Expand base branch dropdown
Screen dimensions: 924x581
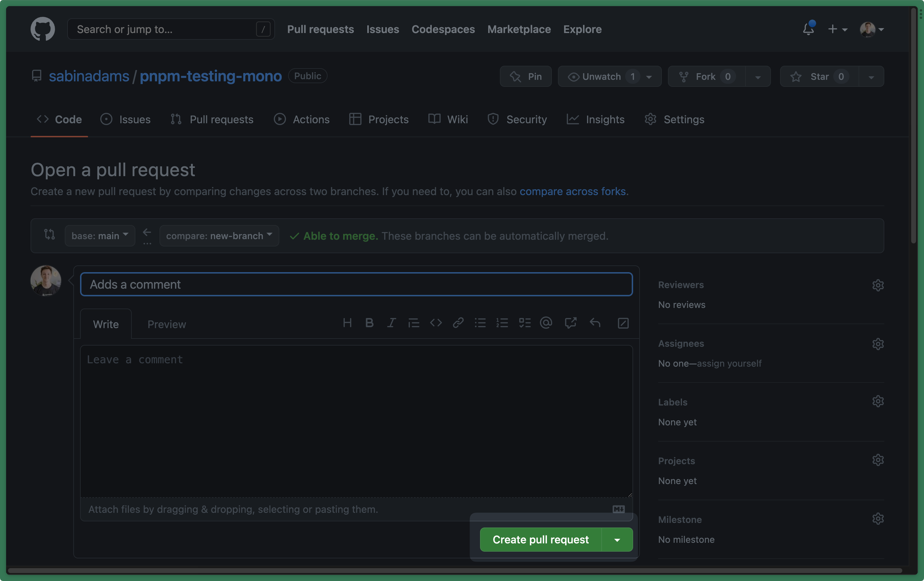[x=100, y=235]
